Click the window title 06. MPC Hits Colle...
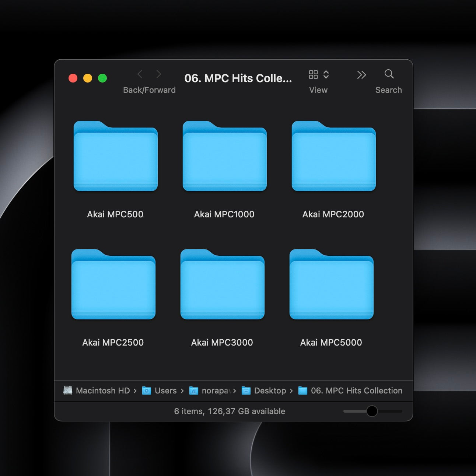 coord(238,78)
